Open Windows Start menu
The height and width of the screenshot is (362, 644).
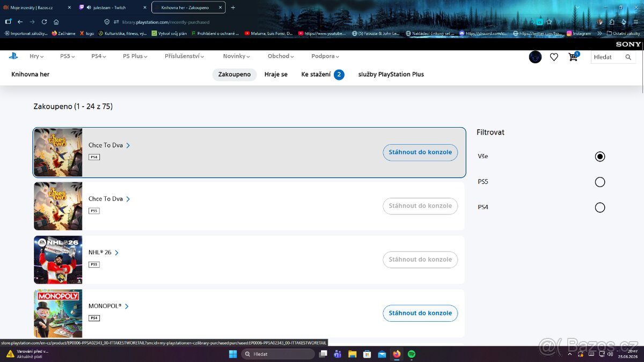click(x=233, y=354)
